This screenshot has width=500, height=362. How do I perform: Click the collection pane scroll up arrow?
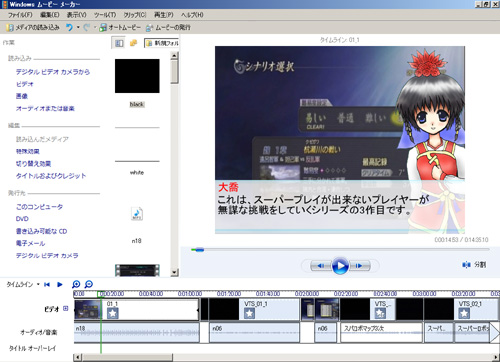(x=174, y=56)
